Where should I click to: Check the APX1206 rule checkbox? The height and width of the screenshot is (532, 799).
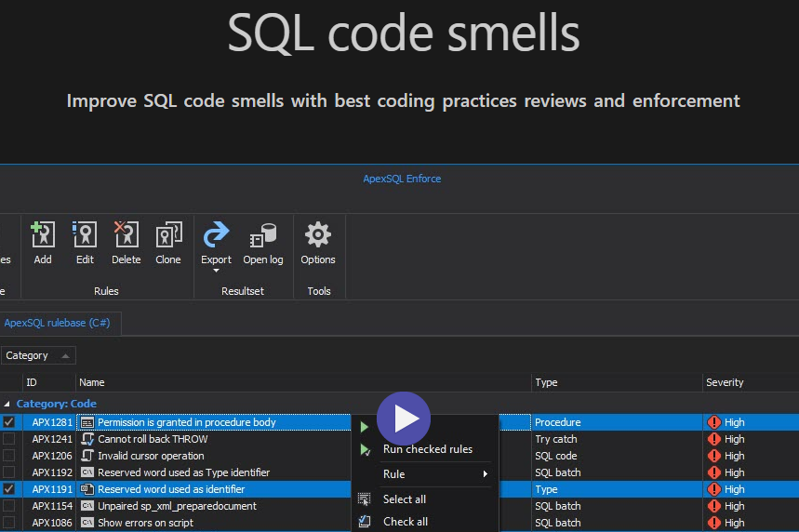pyautogui.click(x=8, y=456)
